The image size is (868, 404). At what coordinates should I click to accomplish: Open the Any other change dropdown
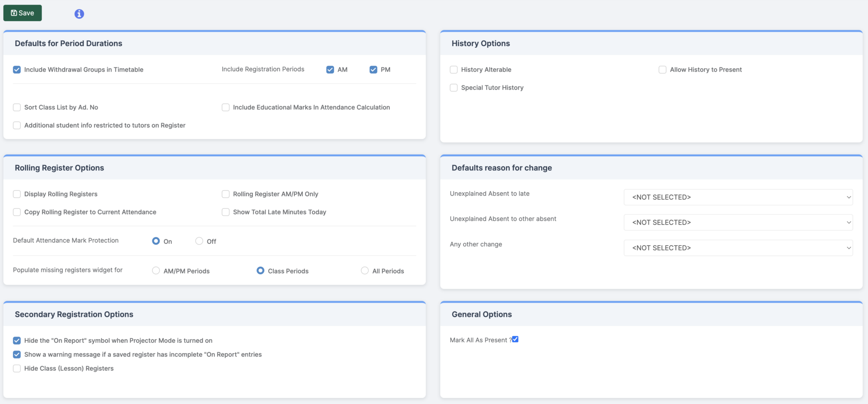point(738,248)
